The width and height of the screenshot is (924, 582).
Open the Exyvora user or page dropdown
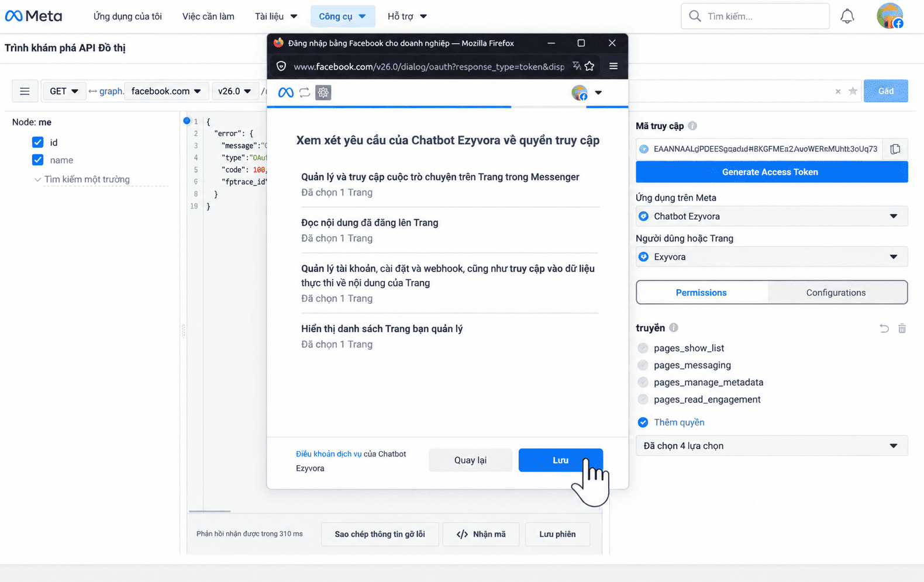click(771, 257)
